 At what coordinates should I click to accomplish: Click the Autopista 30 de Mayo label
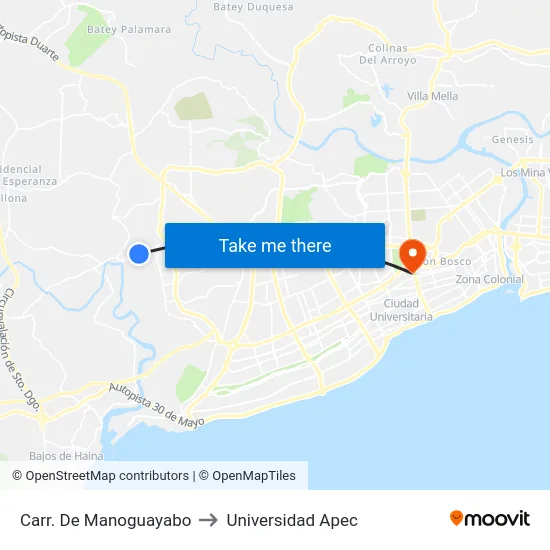pos(156,406)
